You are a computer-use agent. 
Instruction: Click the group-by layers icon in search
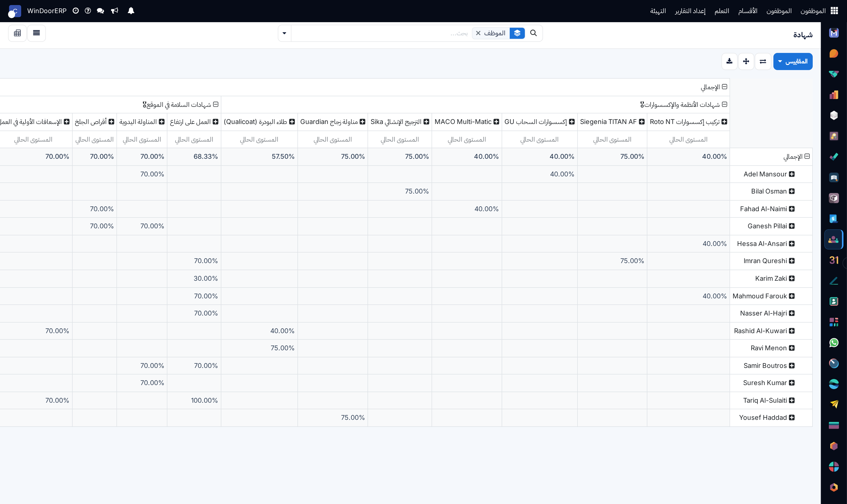pyautogui.click(x=517, y=33)
